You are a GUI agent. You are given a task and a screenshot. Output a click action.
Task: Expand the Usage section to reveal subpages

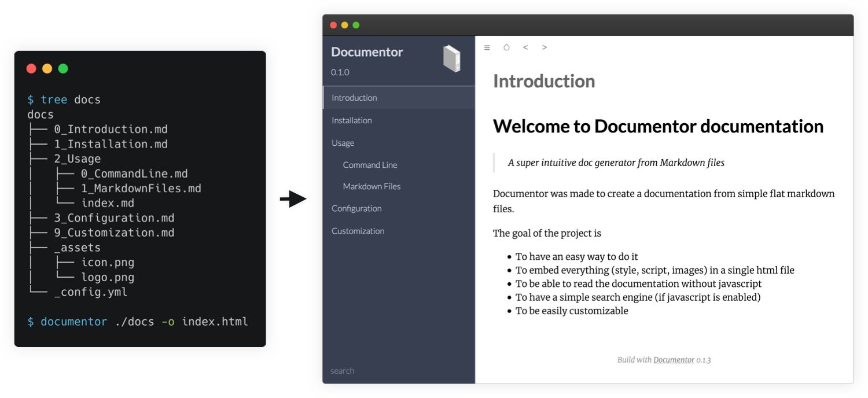(343, 143)
